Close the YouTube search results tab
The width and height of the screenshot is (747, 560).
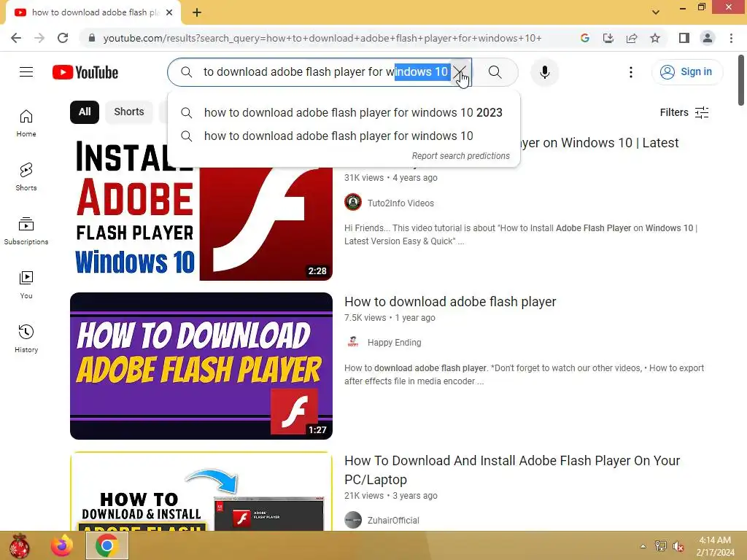click(169, 12)
